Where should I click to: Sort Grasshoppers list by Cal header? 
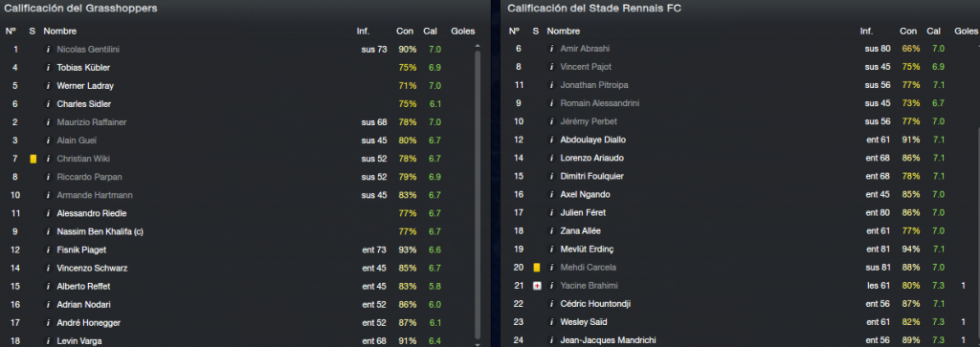pos(430,32)
